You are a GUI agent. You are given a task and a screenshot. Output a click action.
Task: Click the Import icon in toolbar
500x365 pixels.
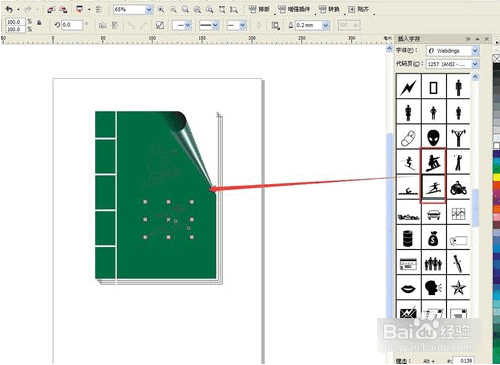point(51,9)
